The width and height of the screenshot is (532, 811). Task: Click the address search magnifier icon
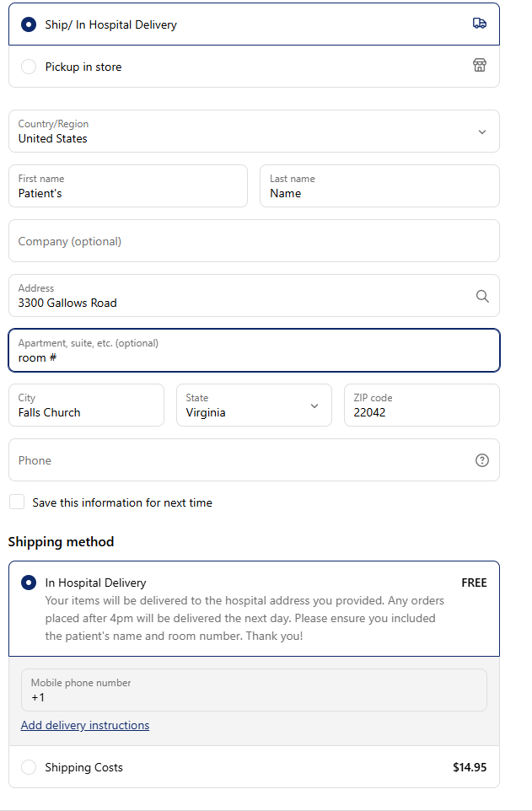(481, 296)
